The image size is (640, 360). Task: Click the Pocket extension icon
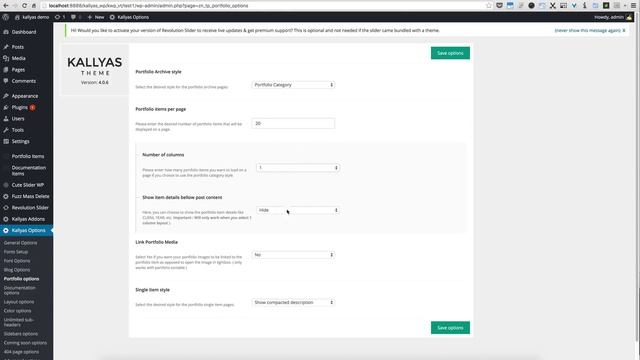[x=499, y=6]
